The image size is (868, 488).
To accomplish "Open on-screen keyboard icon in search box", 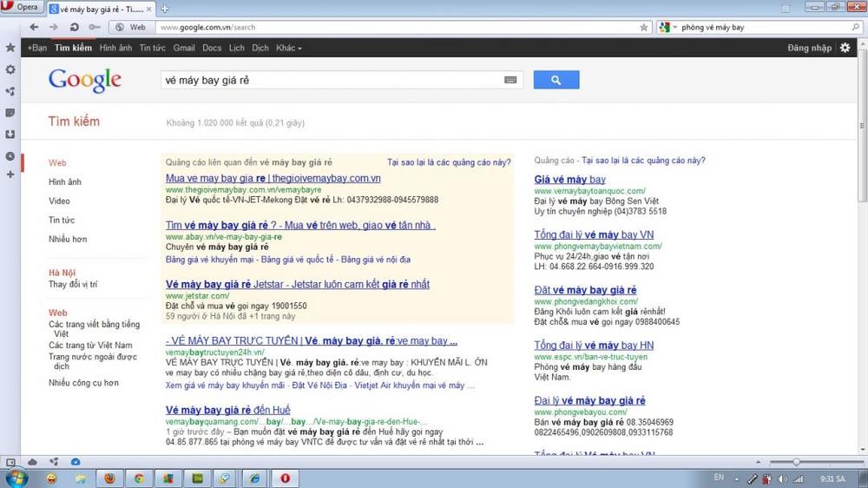I will coord(510,80).
